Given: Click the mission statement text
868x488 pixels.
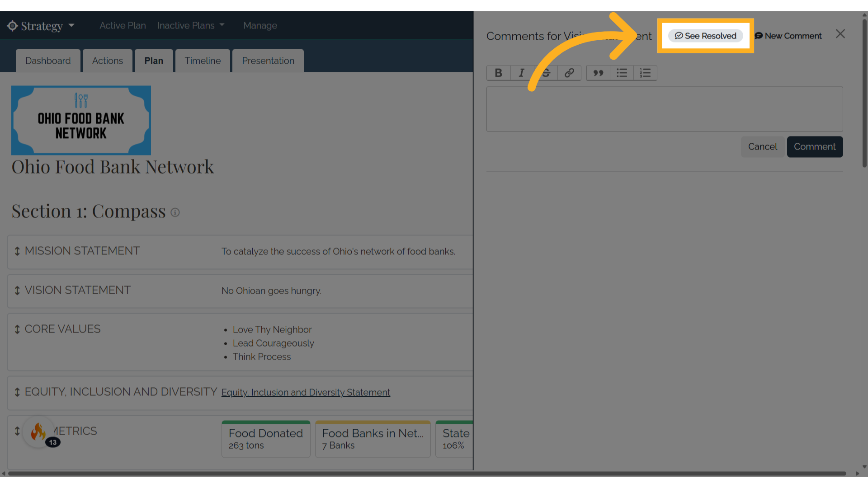Looking at the screenshot, I should [338, 251].
